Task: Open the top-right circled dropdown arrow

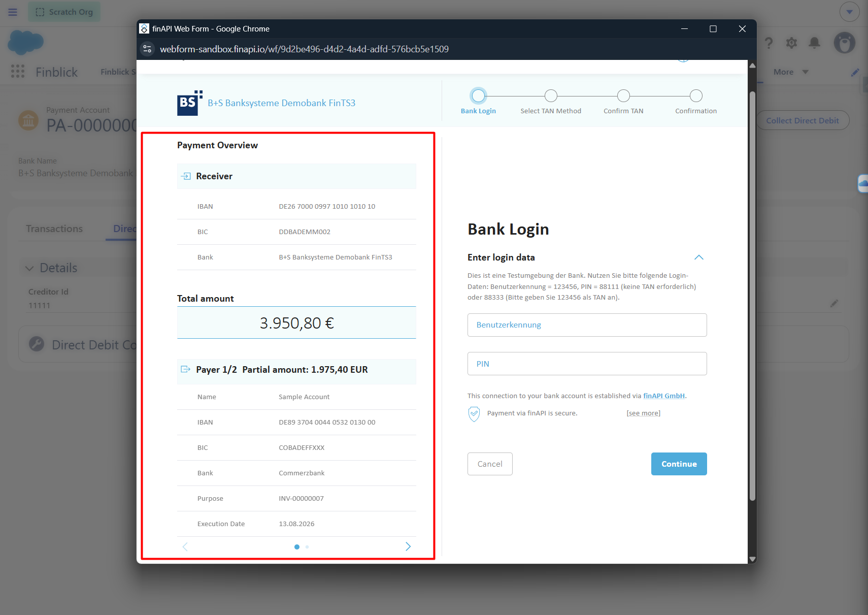Action: click(x=850, y=12)
